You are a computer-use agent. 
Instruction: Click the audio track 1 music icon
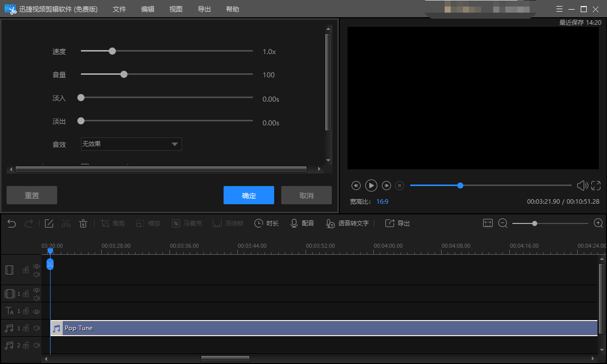(9, 328)
